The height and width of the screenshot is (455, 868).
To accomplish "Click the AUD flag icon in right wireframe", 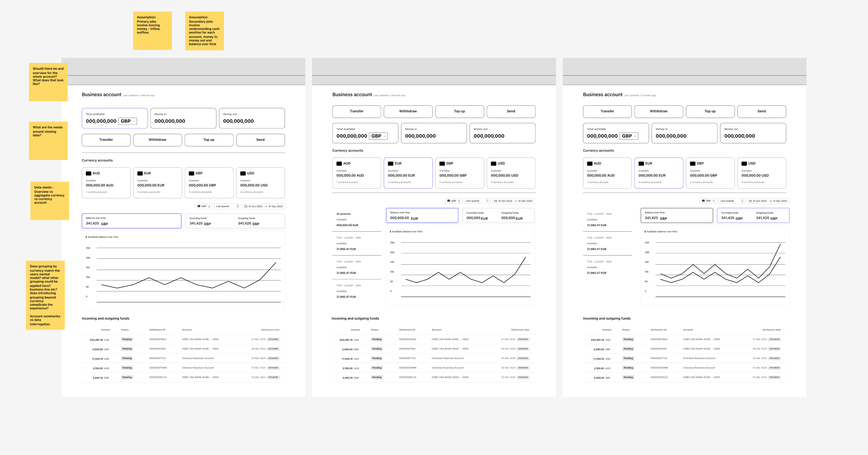I will coord(590,164).
